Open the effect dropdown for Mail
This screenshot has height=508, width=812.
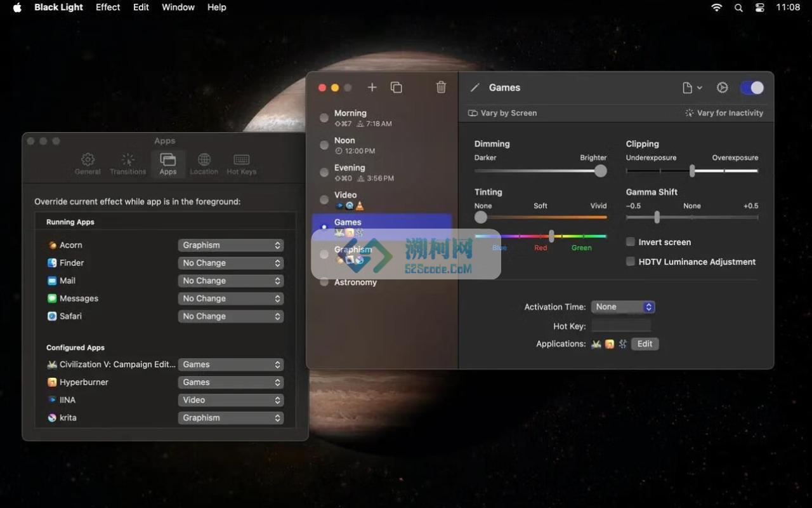click(231, 281)
